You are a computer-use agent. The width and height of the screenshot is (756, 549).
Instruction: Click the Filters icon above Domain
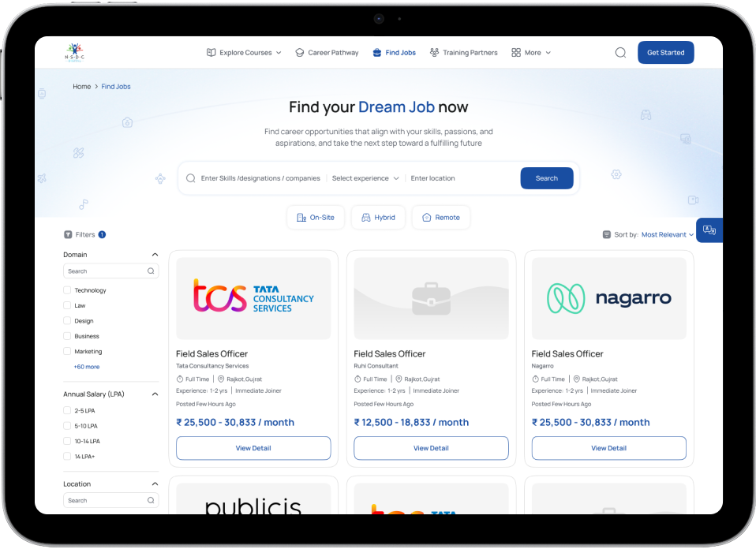pos(68,234)
